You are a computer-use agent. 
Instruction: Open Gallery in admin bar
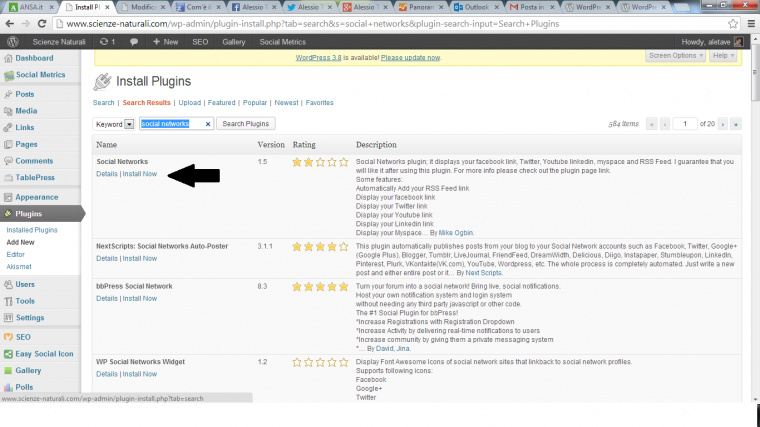[x=234, y=42]
